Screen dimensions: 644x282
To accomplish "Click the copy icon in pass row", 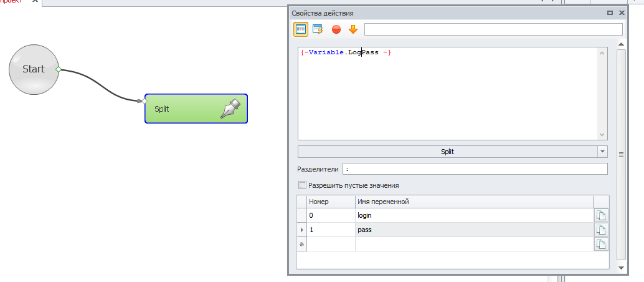I will pyautogui.click(x=601, y=230).
